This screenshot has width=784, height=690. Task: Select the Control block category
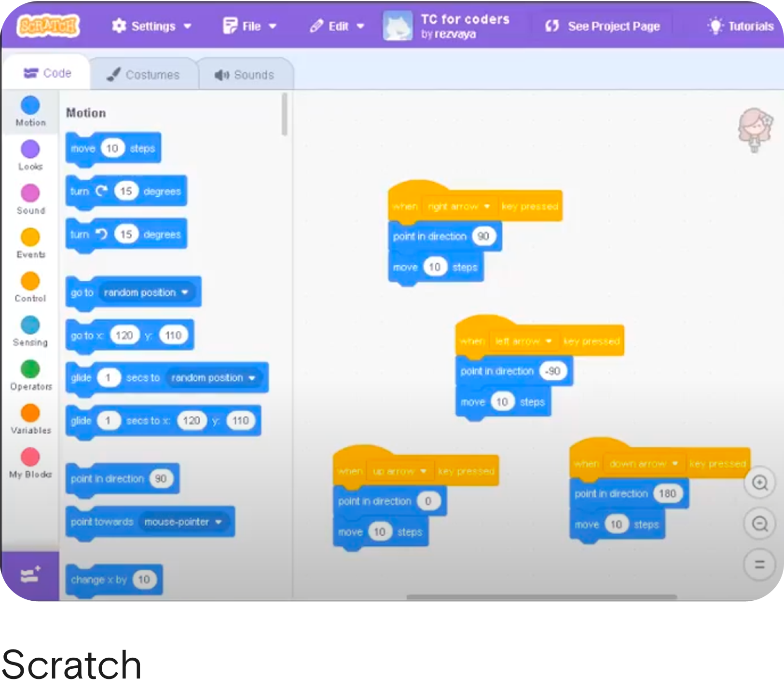(x=30, y=287)
